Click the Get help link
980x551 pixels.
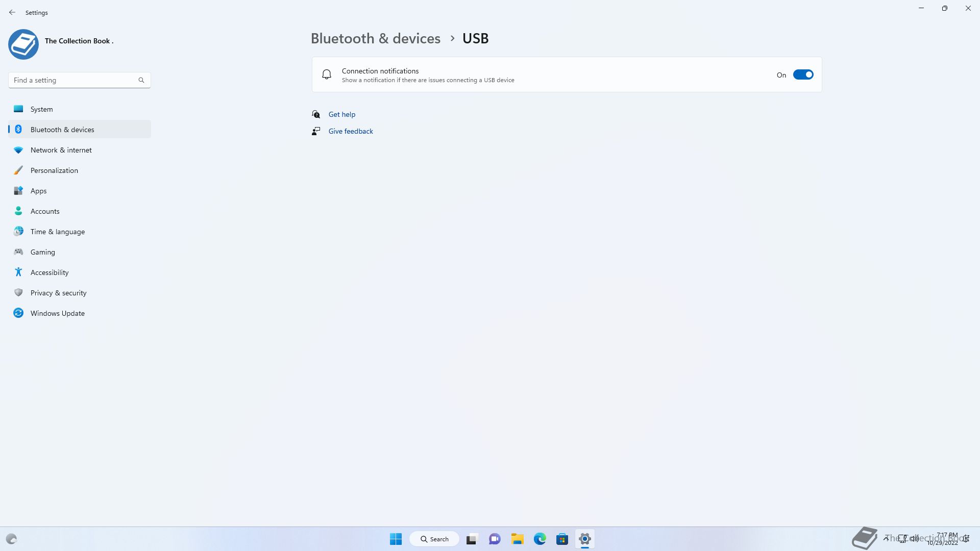(342, 114)
